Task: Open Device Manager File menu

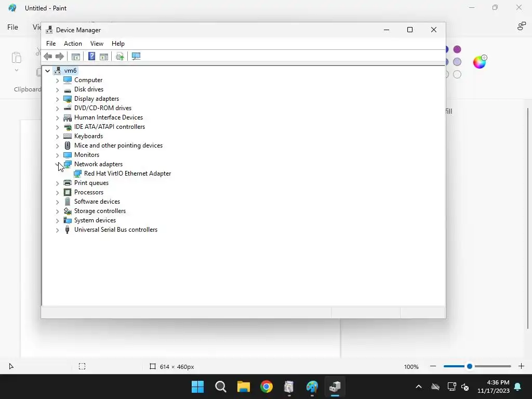Action: coord(51,44)
